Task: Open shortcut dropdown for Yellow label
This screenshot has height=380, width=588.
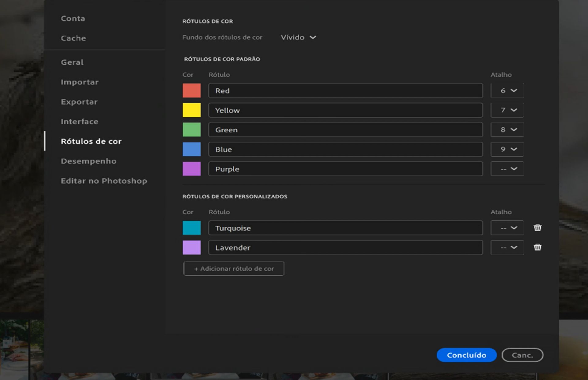Action: 507,110
